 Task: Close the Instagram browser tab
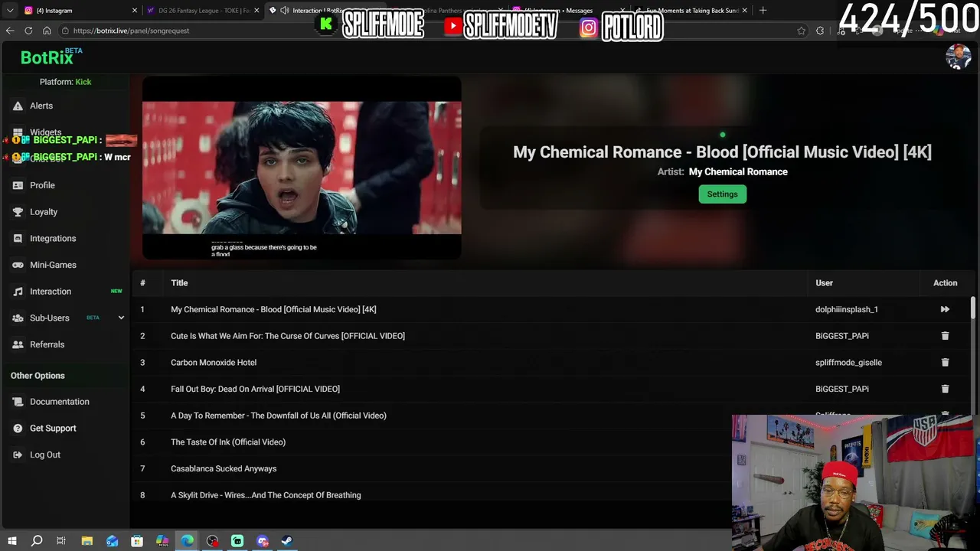click(x=135, y=11)
